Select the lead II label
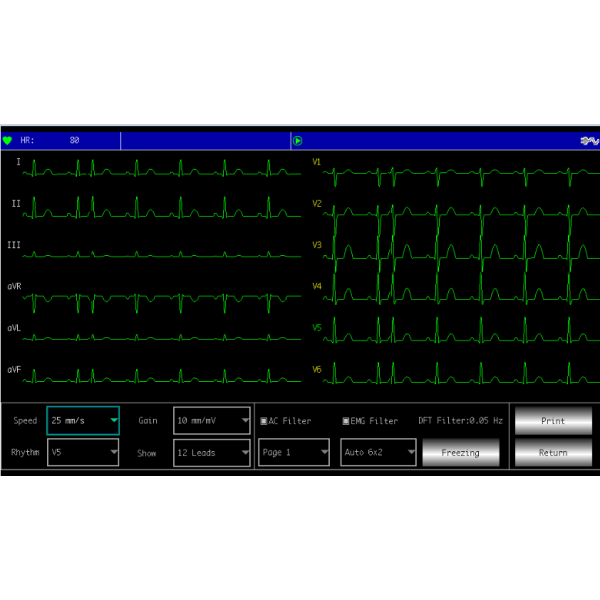 [x=16, y=204]
